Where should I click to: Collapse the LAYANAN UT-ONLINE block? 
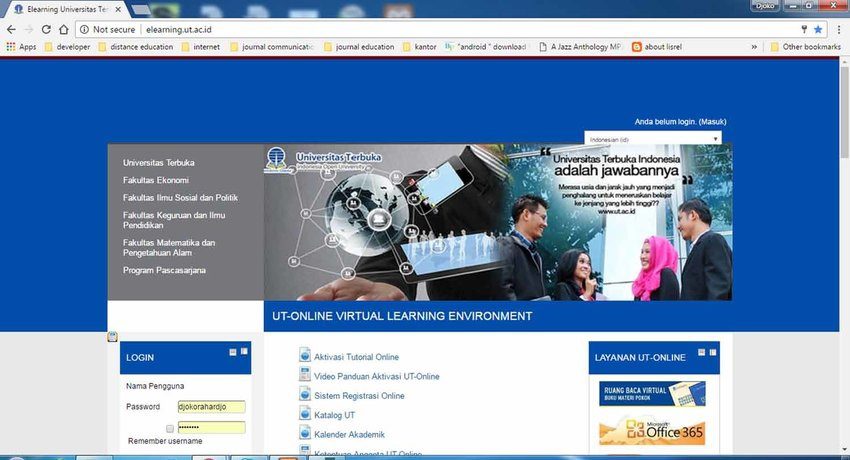(x=702, y=352)
